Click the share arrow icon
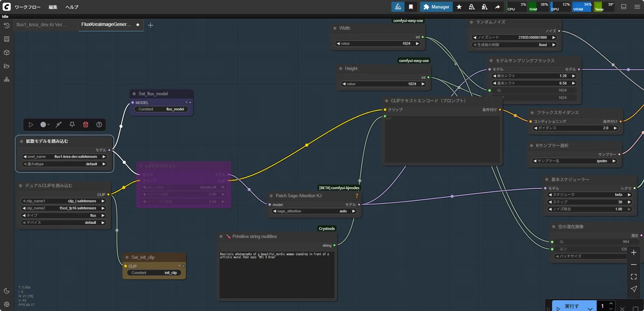The width and height of the screenshot is (644, 311). [497, 7]
